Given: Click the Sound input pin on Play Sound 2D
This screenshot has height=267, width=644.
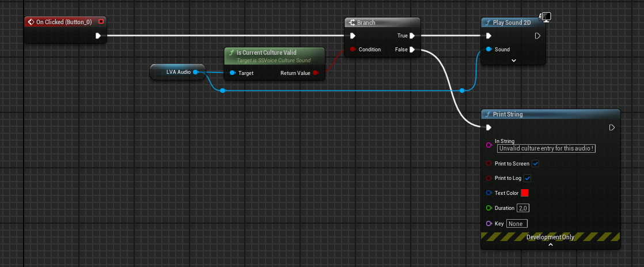Looking at the screenshot, I should pos(488,50).
